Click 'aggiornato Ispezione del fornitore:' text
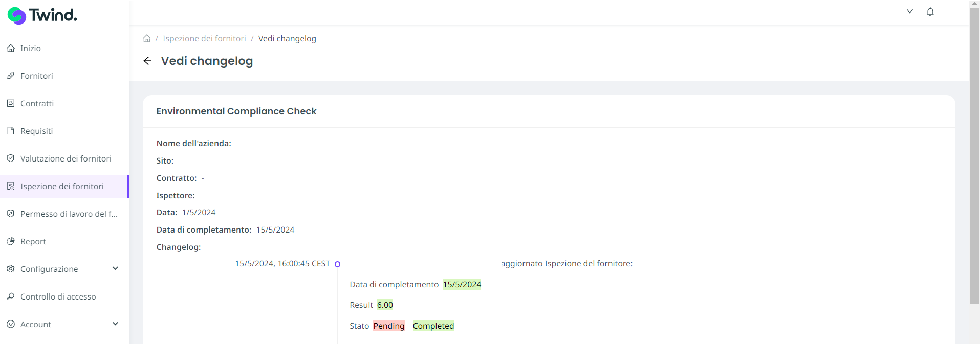Image resolution: width=980 pixels, height=344 pixels. pyautogui.click(x=567, y=264)
